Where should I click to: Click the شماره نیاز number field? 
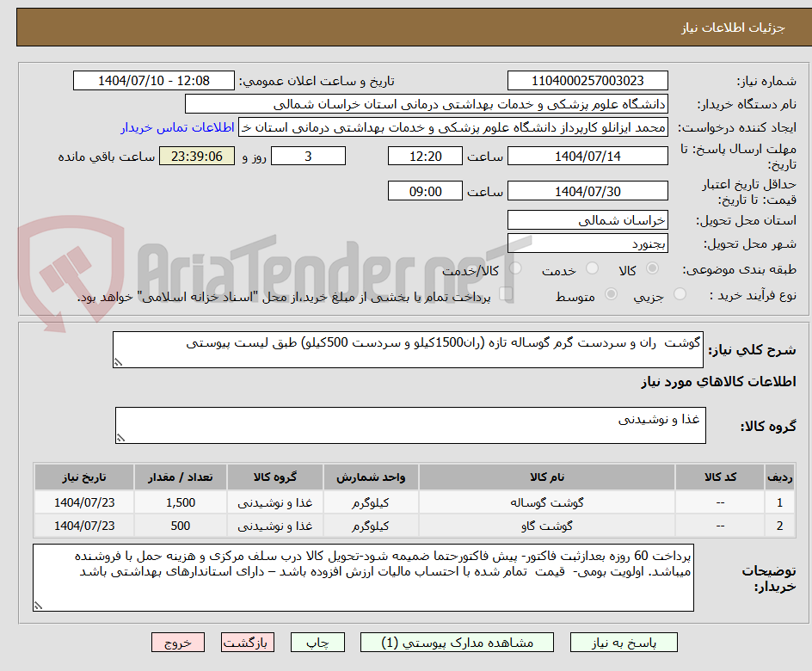587,80
